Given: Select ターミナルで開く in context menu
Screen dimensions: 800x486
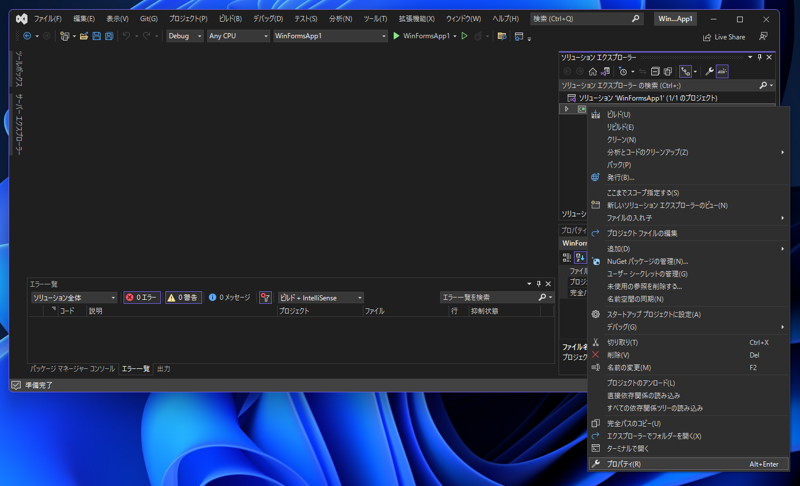Looking at the screenshot, I should pyautogui.click(x=688, y=448).
